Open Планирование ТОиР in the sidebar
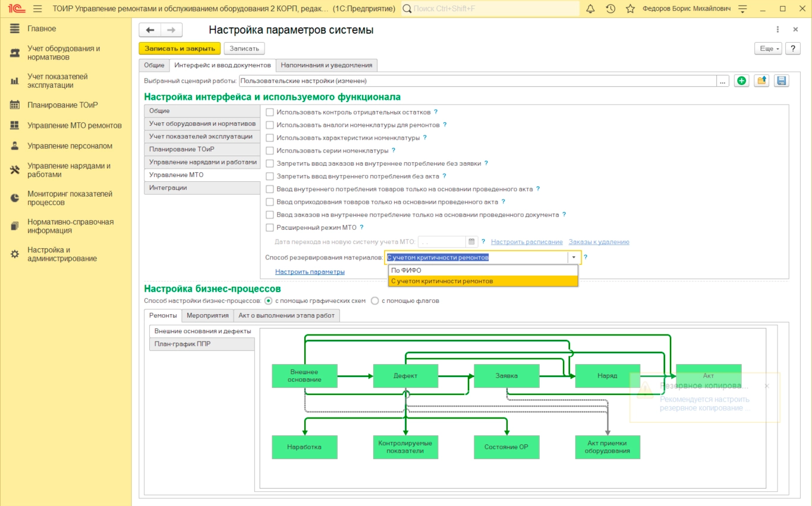 click(62, 105)
